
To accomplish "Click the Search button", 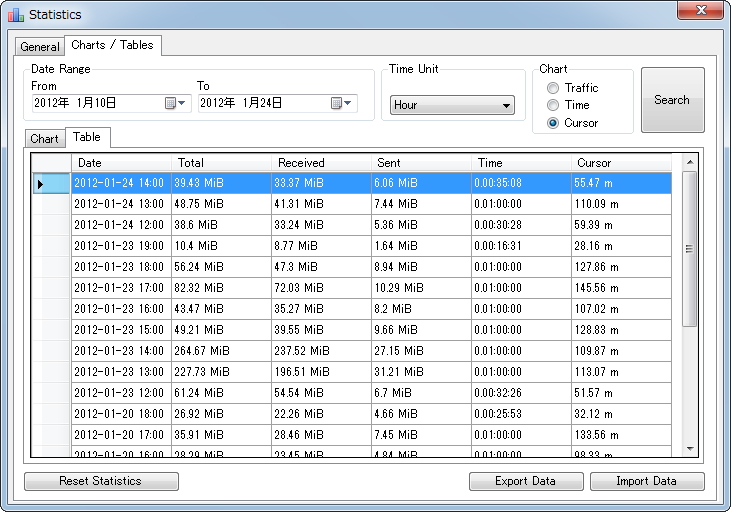I will [672, 100].
